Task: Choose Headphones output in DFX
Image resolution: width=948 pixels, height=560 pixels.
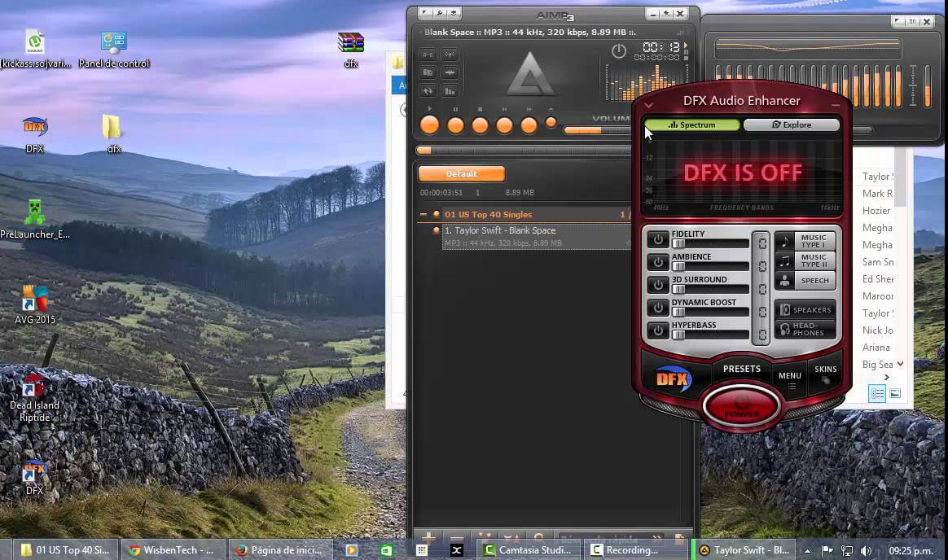Action: click(x=805, y=329)
